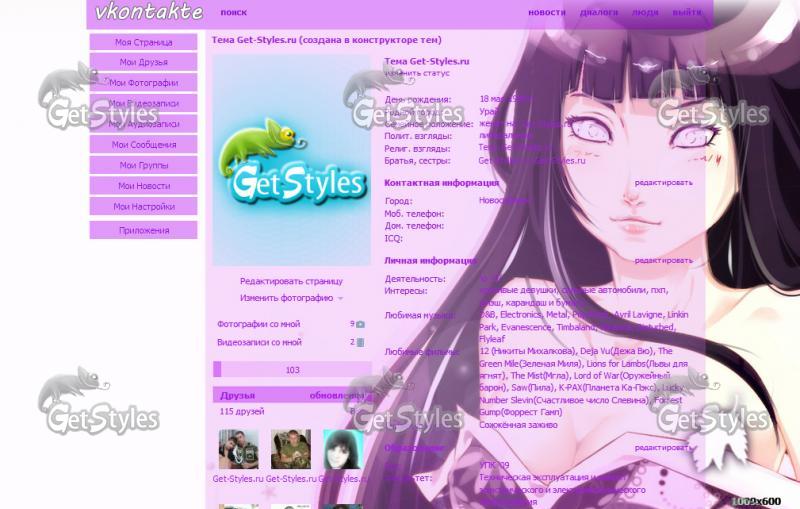Open Мои Друзья in sidebar

(x=143, y=62)
